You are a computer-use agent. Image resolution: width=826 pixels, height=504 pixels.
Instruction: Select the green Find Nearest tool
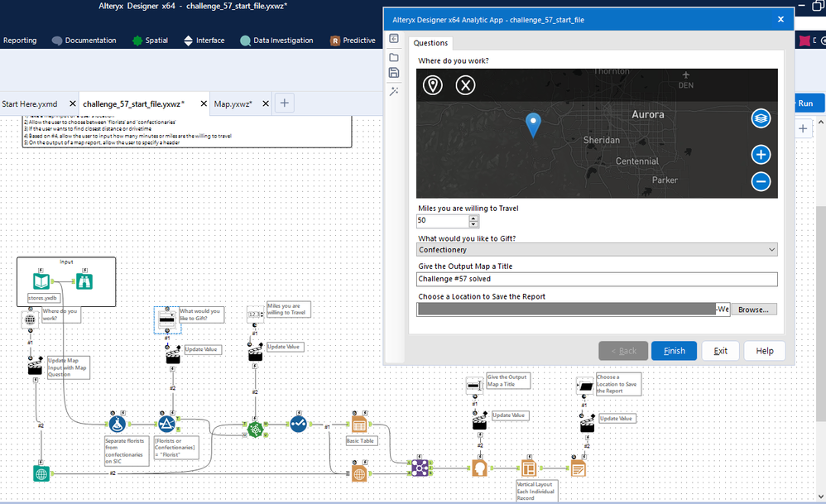pos(255,430)
